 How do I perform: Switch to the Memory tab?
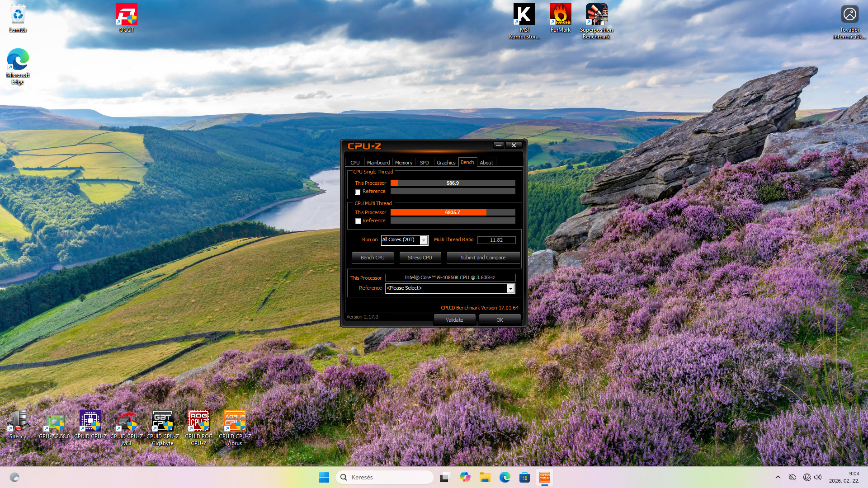pos(403,163)
